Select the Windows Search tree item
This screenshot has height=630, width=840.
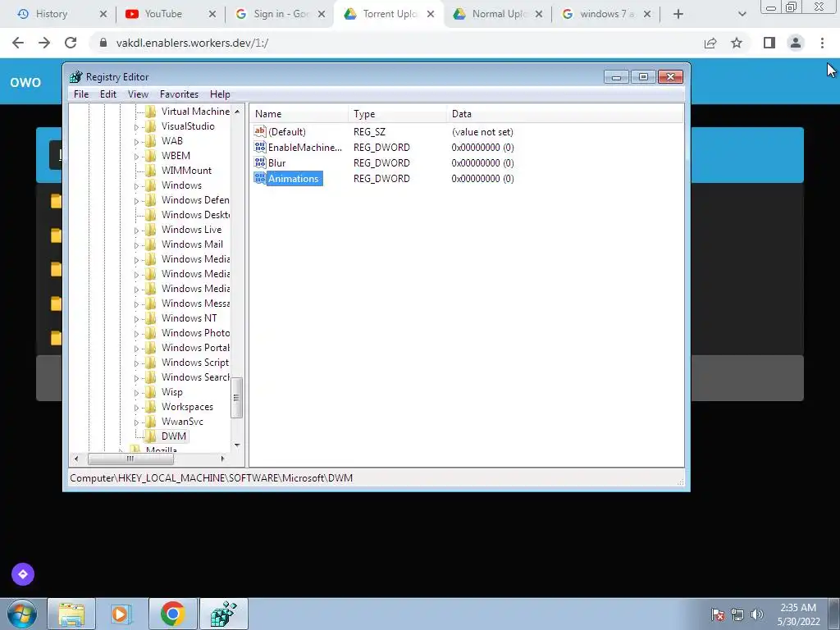click(195, 377)
